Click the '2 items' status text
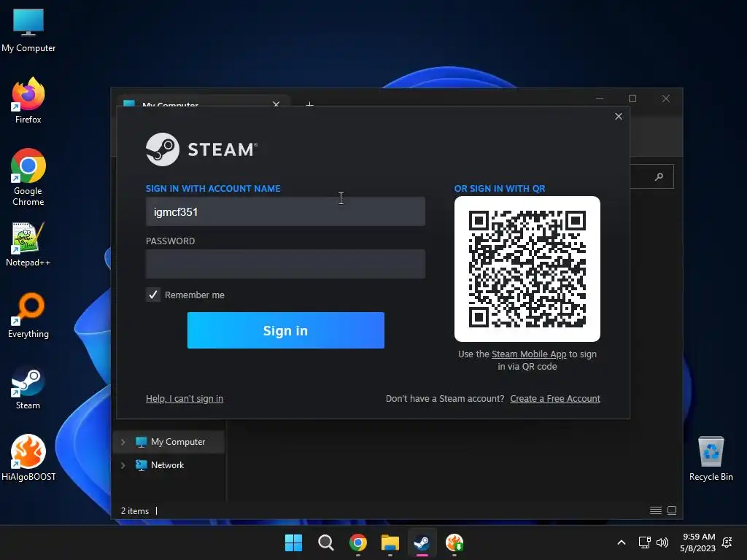The height and width of the screenshot is (560, 747). pyautogui.click(x=135, y=511)
